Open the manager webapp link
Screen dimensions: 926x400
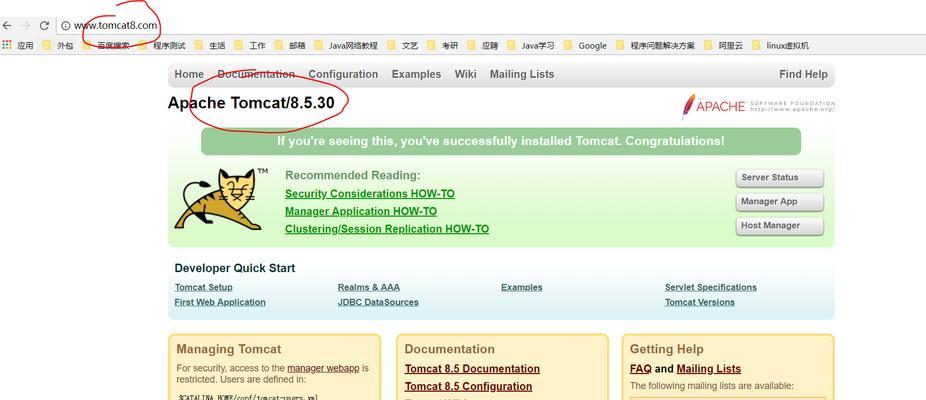tap(323, 368)
